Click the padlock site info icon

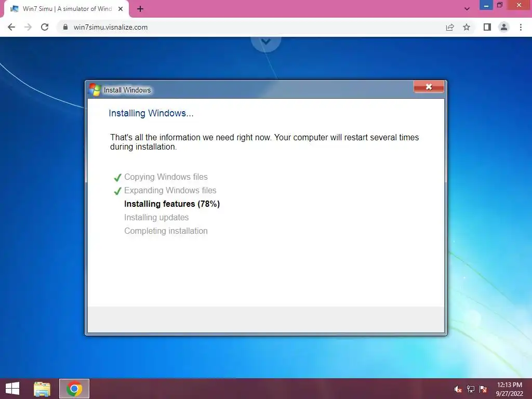[x=65, y=27]
